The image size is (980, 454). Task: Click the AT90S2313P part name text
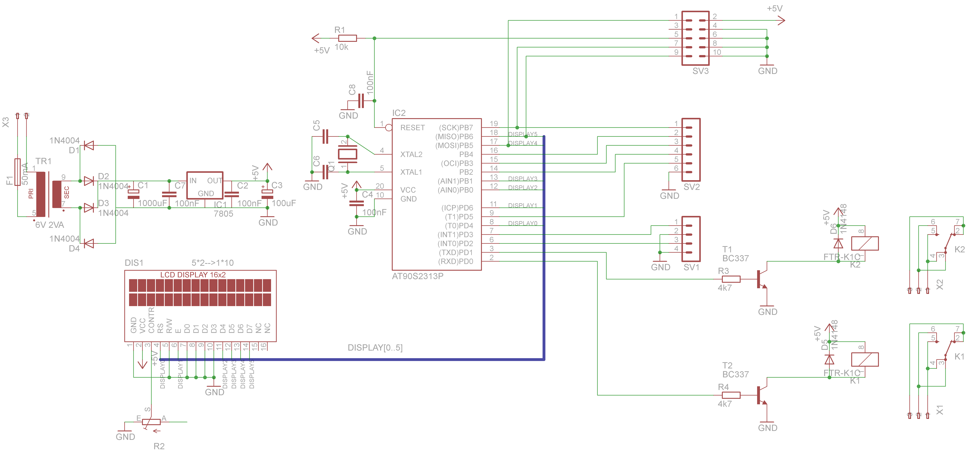(418, 276)
